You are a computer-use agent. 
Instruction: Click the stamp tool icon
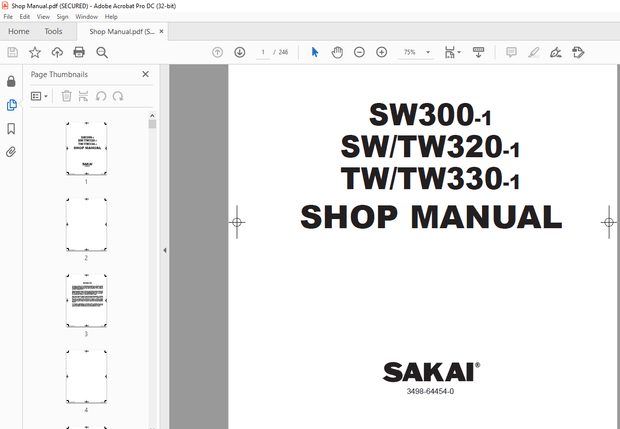(578, 52)
